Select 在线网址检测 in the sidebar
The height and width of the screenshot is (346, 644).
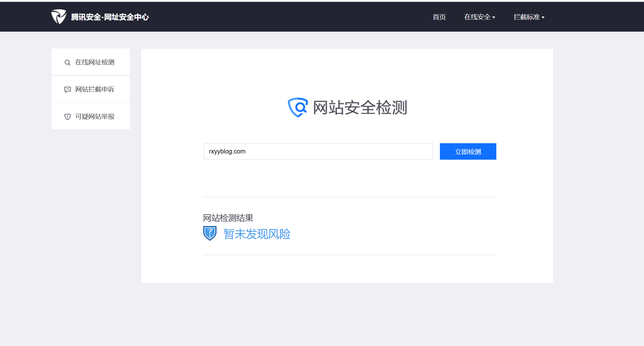[x=95, y=62]
